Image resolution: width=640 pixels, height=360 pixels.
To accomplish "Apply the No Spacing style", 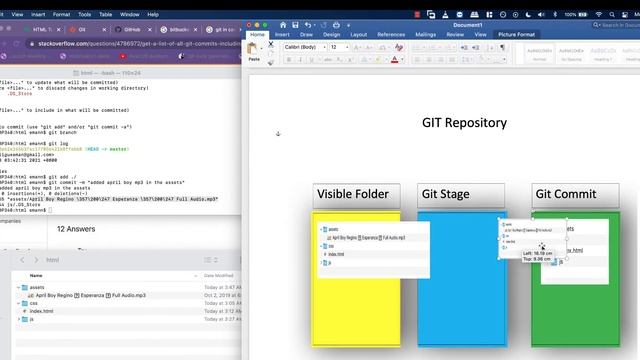I will pyautogui.click(x=571, y=54).
